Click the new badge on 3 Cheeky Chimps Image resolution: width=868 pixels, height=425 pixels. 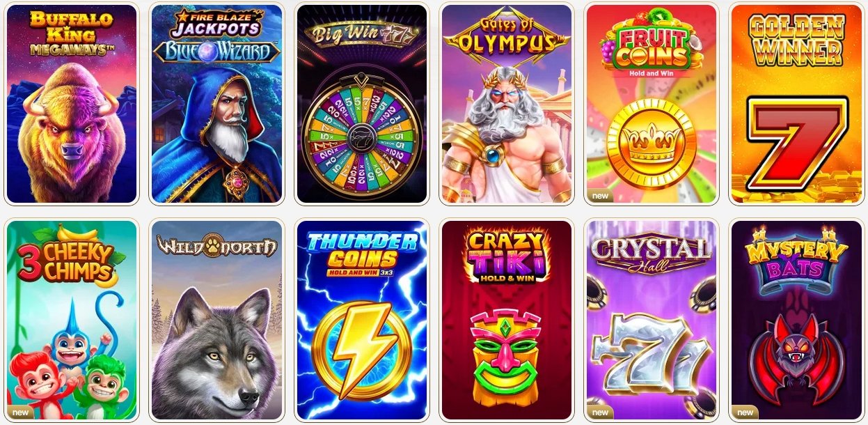(x=20, y=412)
